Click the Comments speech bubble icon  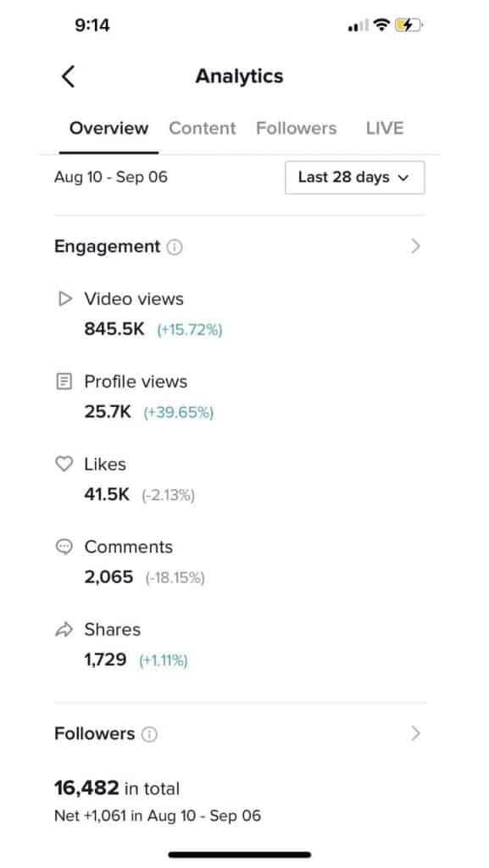(x=64, y=547)
